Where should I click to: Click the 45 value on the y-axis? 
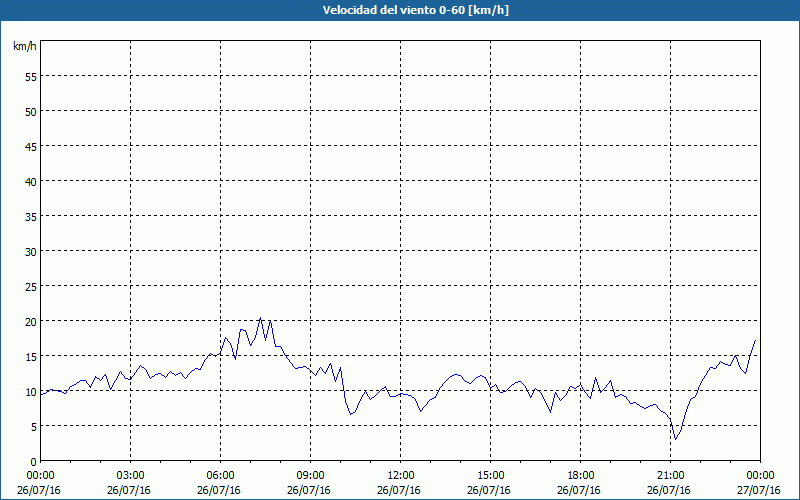coord(31,147)
